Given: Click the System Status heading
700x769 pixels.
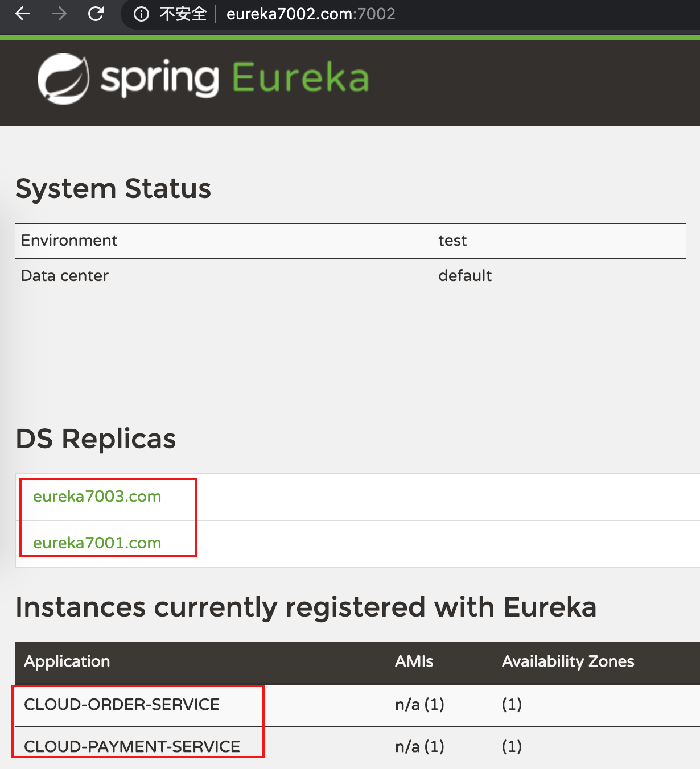Looking at the screenshot, I should (113, 188).
